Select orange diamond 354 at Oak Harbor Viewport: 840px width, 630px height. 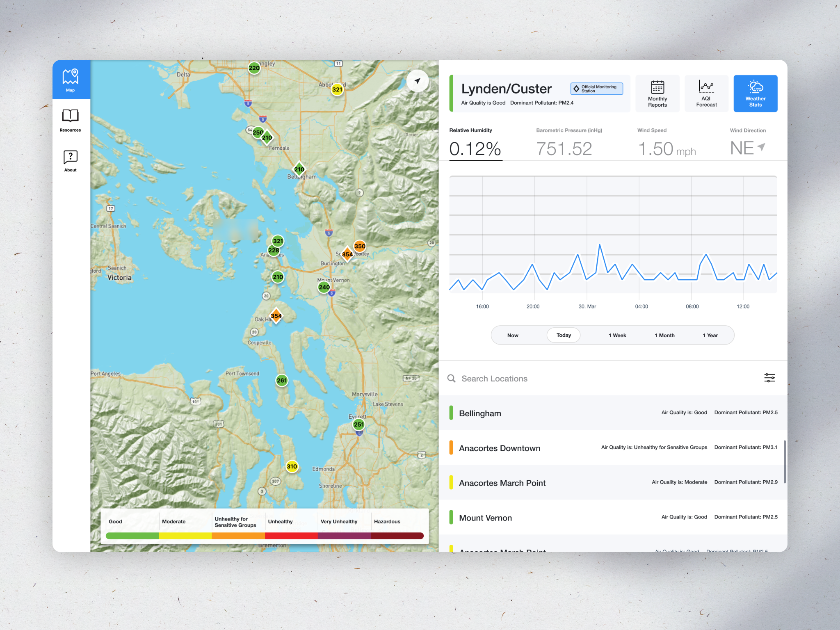coord(276,316)
